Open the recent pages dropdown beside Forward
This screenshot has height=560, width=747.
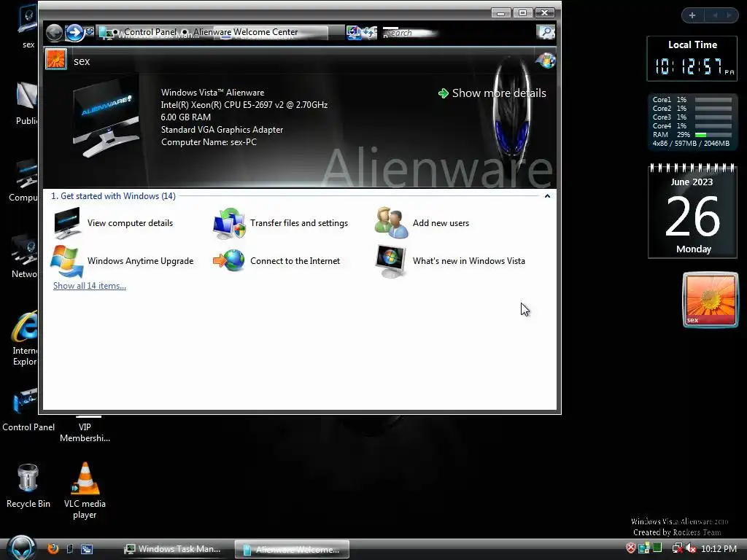click(89, 31)
